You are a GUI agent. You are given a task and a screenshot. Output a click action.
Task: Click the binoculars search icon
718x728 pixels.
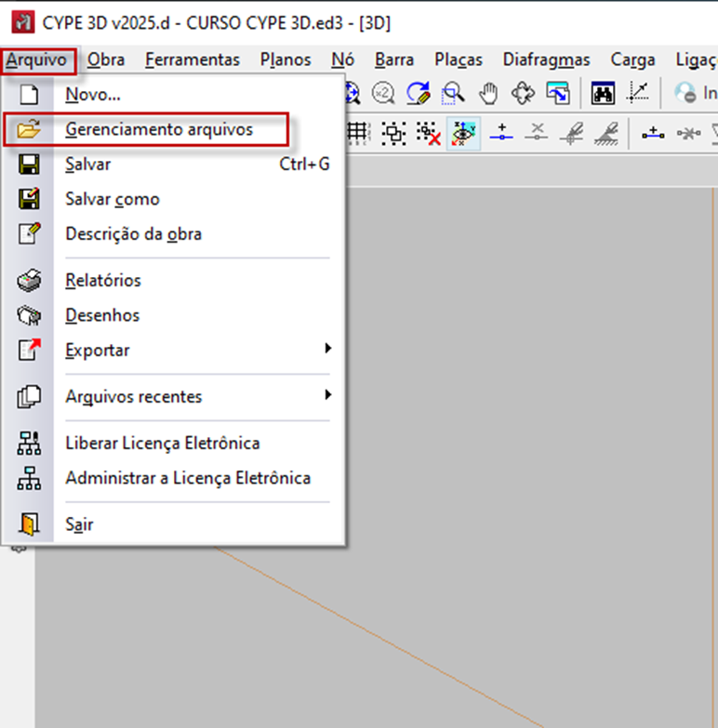point(603,93)
